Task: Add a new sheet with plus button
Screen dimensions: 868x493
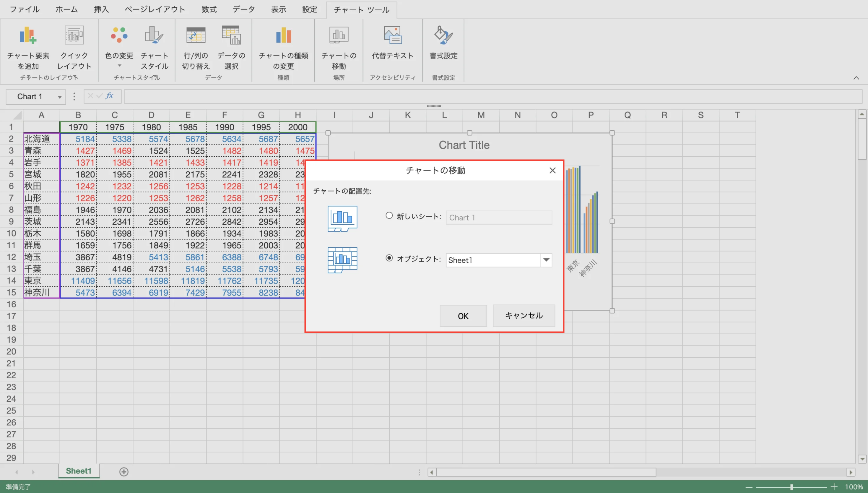Action: point(124,472)
